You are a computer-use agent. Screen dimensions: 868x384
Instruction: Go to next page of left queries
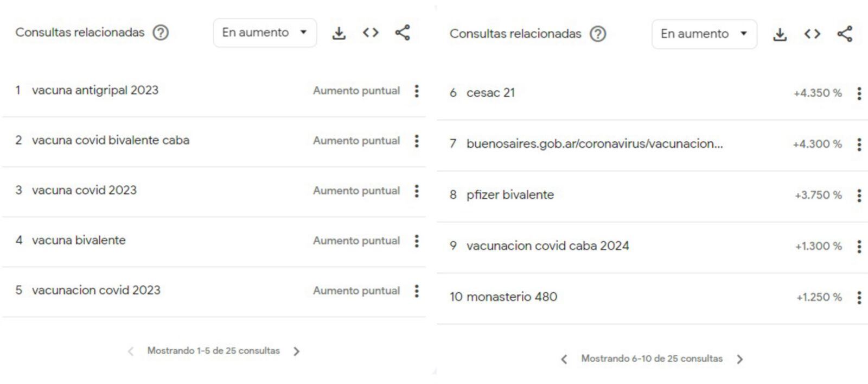pyautogui.click(x=296, y=351)
